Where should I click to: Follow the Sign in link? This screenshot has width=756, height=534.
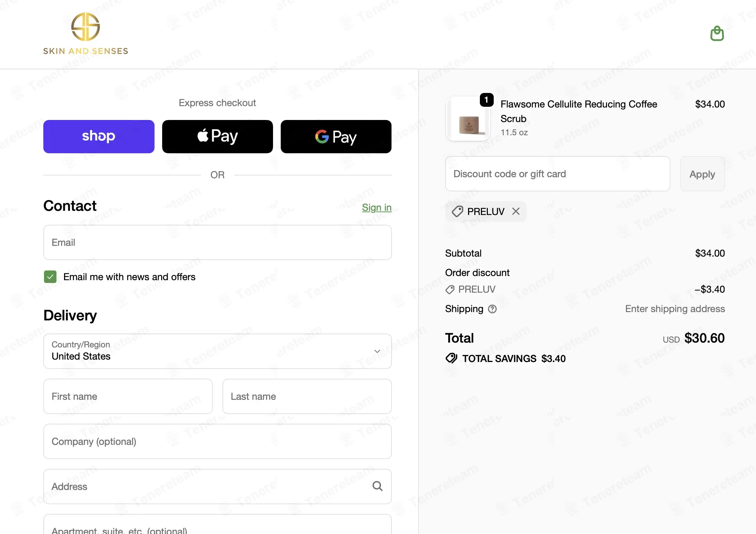pyautogui.click(x=377, y=207)
